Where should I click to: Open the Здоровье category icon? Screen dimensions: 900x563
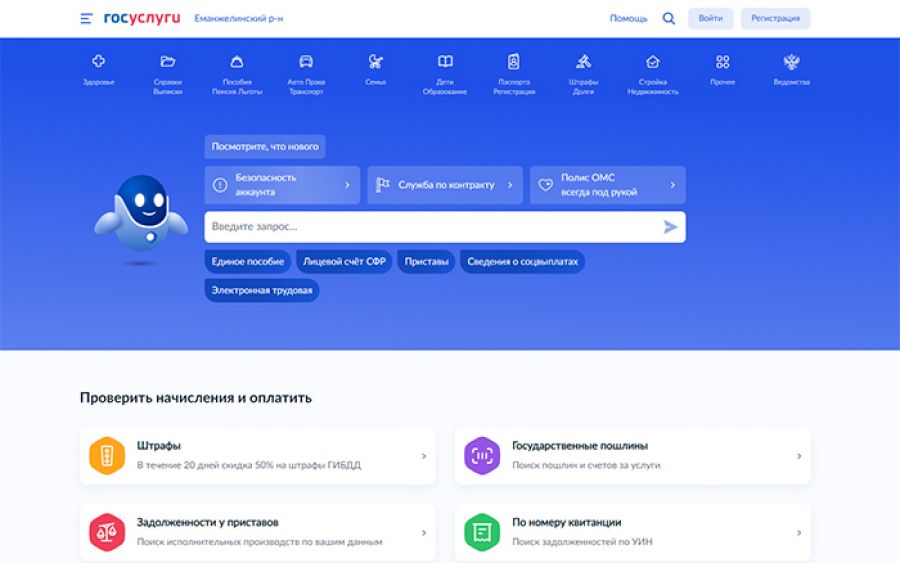coord(98,61)
